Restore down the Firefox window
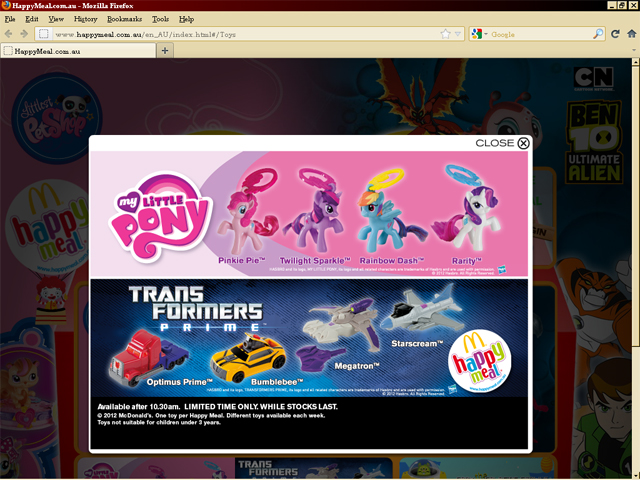 click(x=622, y=5)
